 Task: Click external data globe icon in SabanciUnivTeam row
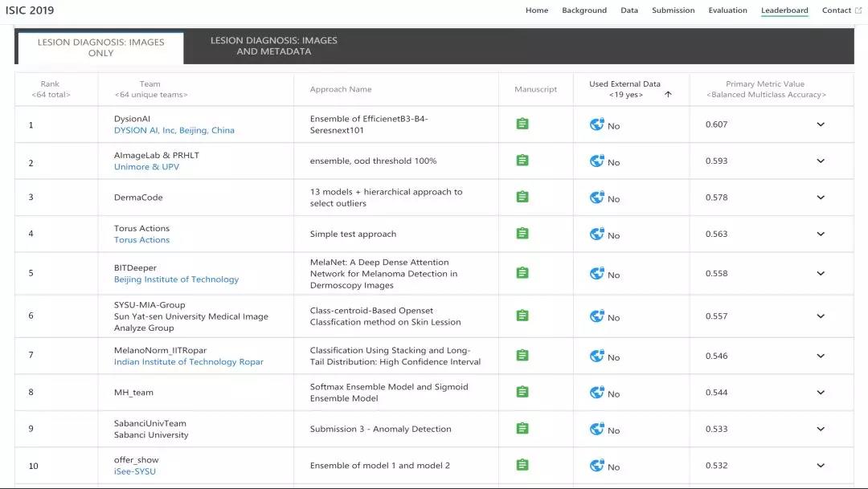coord(596,430)
